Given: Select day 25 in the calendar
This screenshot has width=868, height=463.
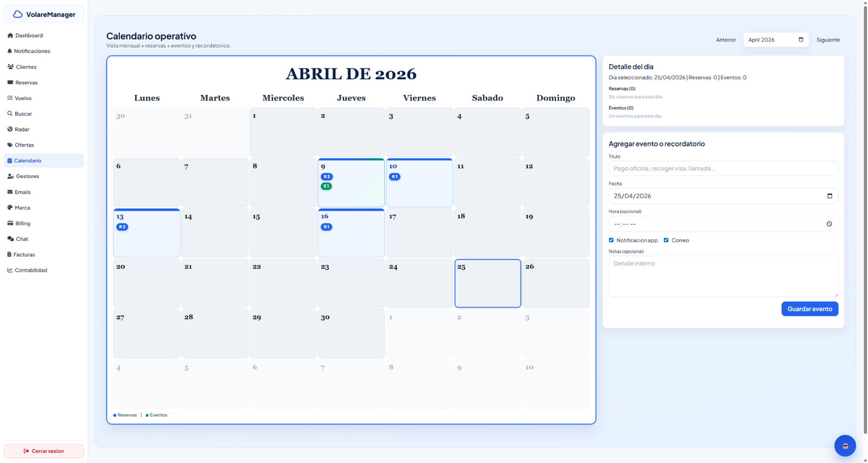Looking at the screenshot, I should pyautogui.click(x=488, y=283).
